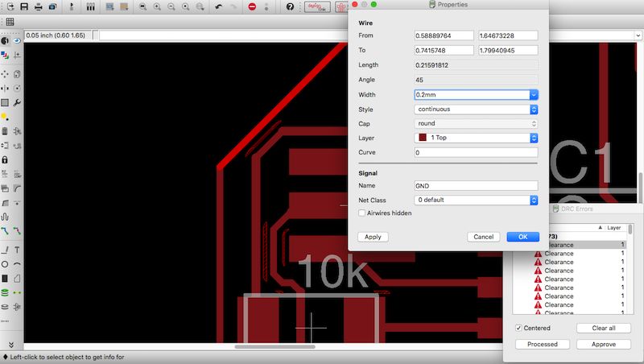Viewport: 644px width, 364px height.
Task: Select the Ripup tool icon
Action: coord(17,231)
